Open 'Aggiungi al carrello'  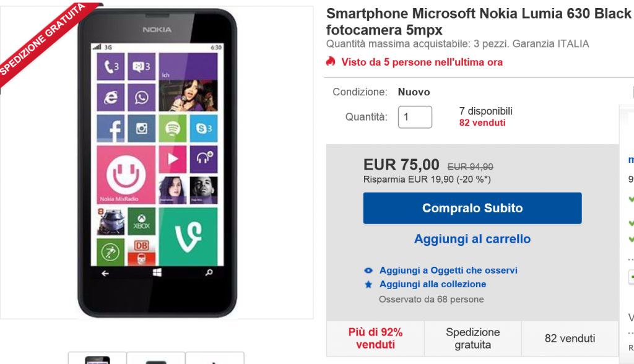pyautogui.click(x=472, y=239)
